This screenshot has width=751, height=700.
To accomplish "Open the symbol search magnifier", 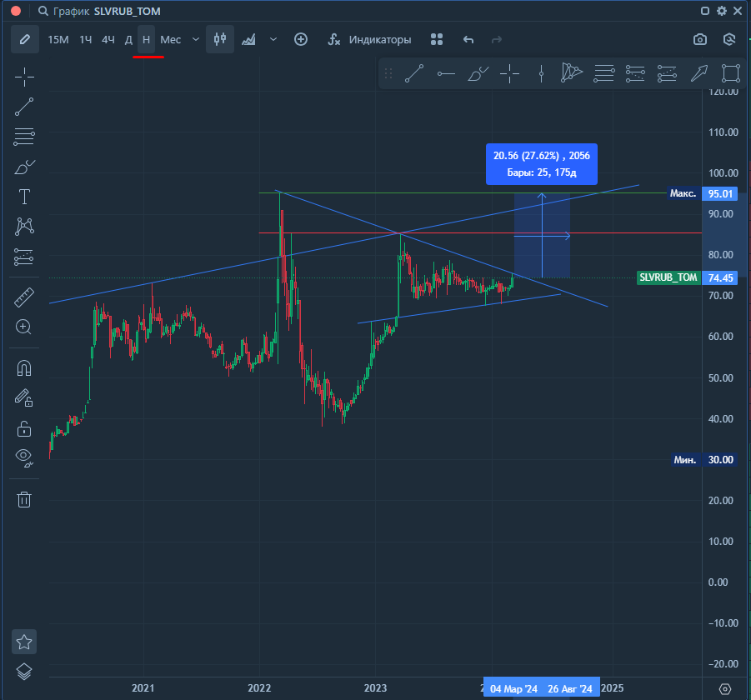I will pyautogui.click(x=43, y=11).
